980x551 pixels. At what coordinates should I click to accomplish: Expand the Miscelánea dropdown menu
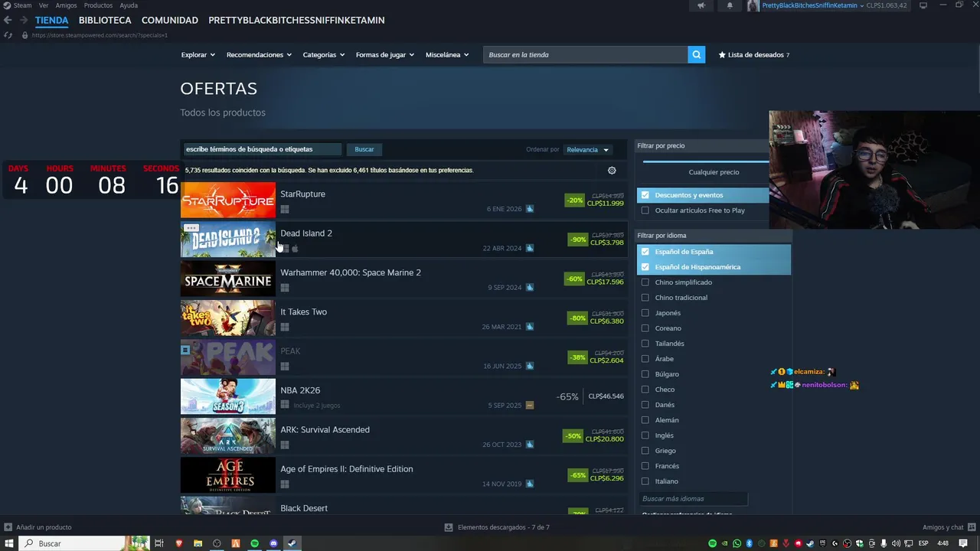(x=447, y=55)
